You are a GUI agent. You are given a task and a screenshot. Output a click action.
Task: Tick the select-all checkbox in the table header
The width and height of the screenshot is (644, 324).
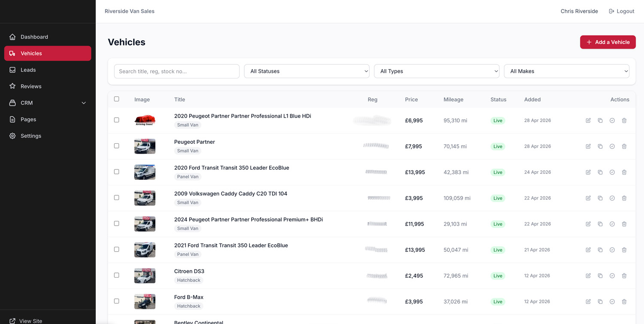pyautogui.click(x=116, y=99)
